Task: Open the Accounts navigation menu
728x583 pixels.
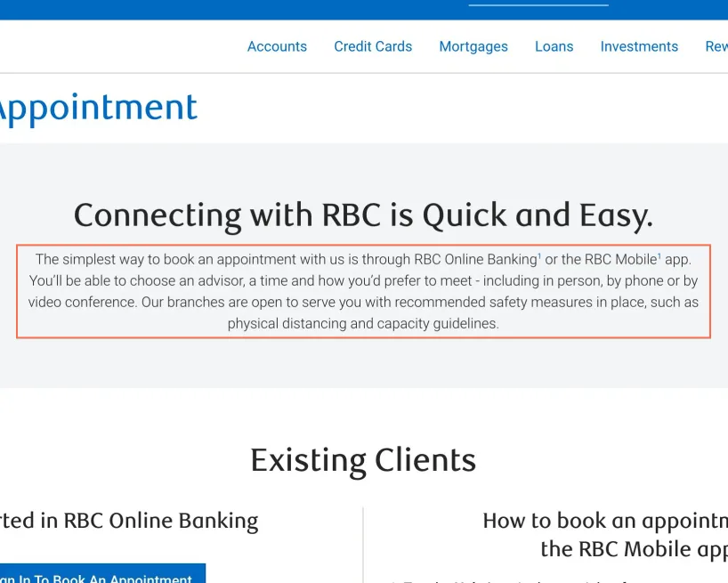Action: tap(277, 46)
